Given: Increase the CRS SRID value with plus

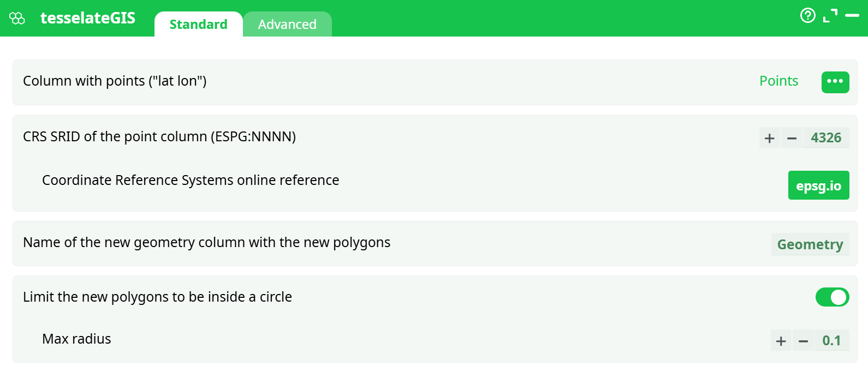Looking at the screenshot, I should 769,138.
